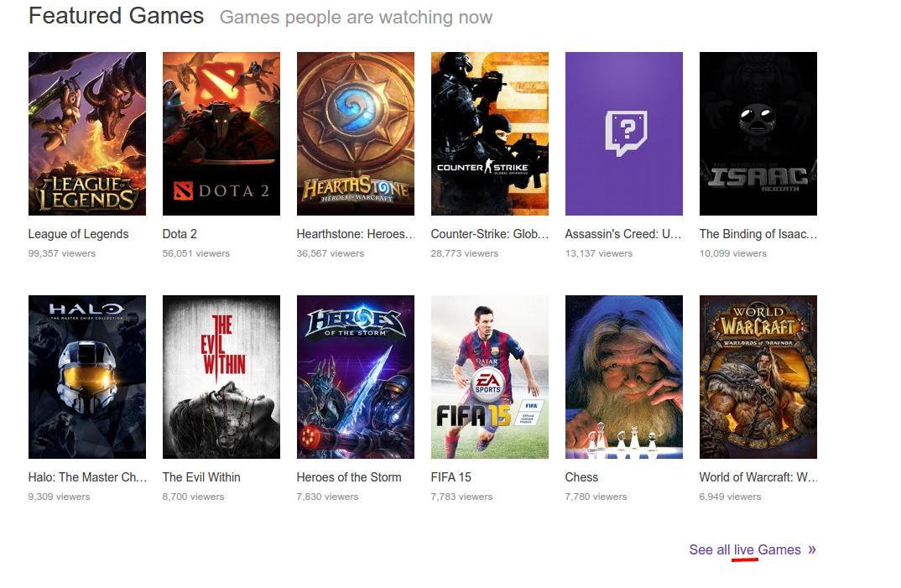The height and width of the screenshot is (588, 901).
Task: Click the 99,357 viewers count
Action: coord(62,253)
